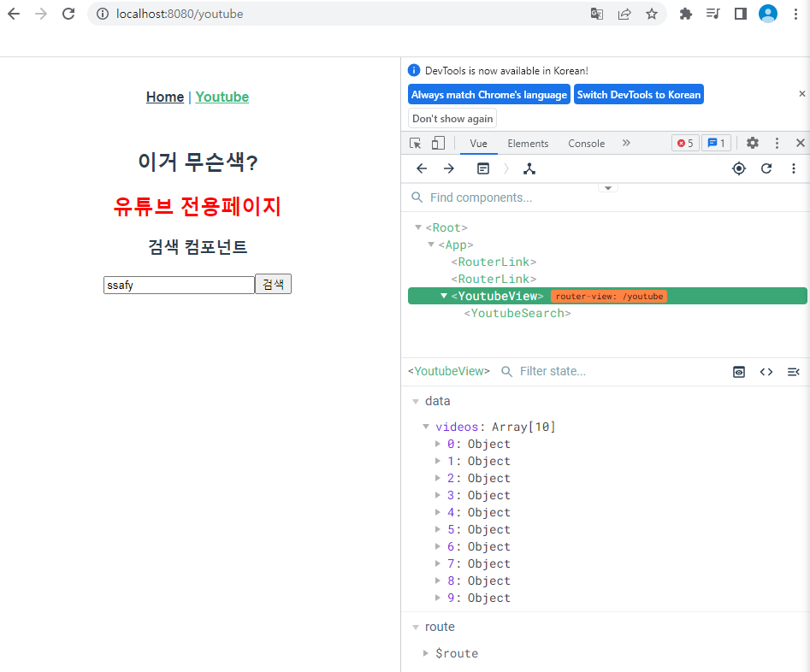Switch to the Console tab
The image size is (810, 672).
tap(586, 144)
